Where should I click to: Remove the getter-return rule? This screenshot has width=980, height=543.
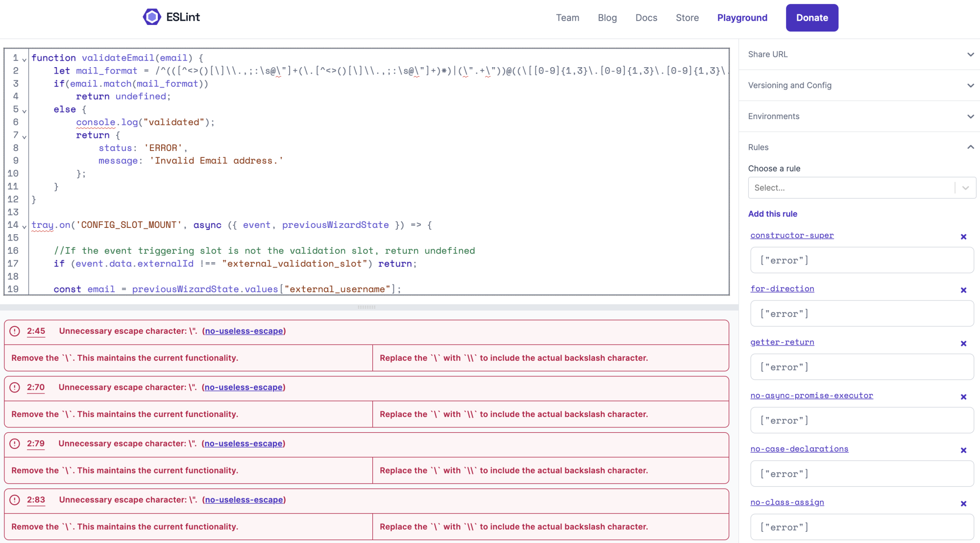963,343
